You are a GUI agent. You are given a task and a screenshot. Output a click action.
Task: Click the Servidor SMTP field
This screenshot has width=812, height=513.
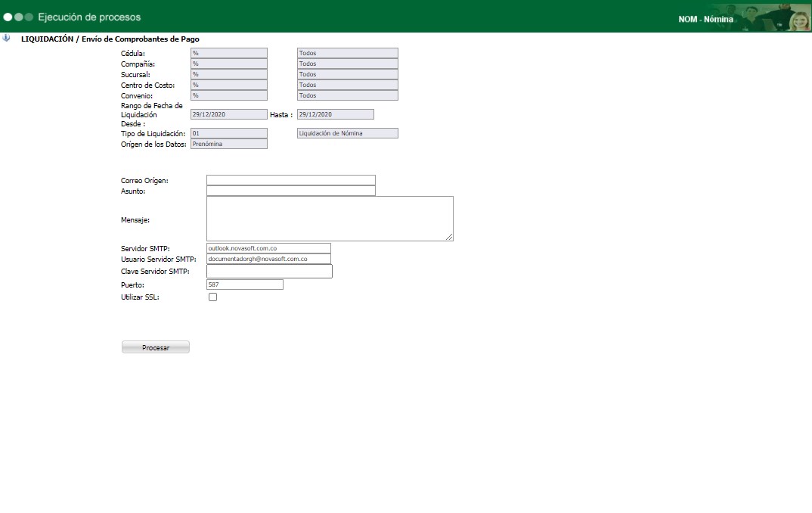click(x=268, y=248)
